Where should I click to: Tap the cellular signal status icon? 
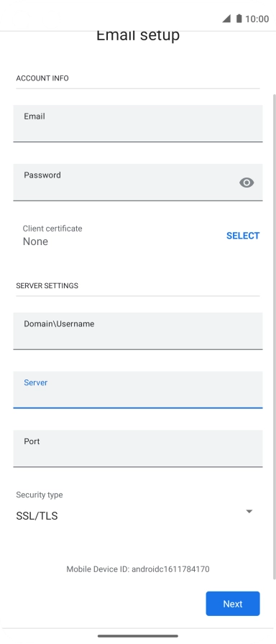point(226,19)
